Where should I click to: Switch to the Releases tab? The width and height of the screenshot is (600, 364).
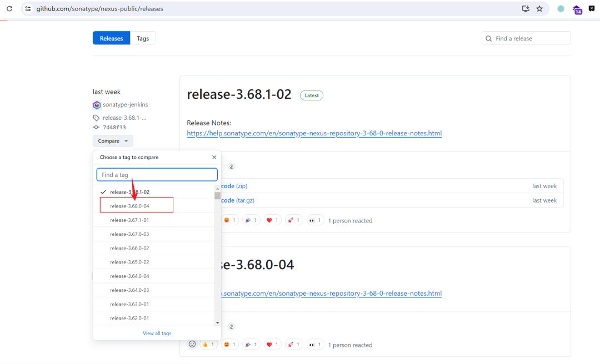111,38
